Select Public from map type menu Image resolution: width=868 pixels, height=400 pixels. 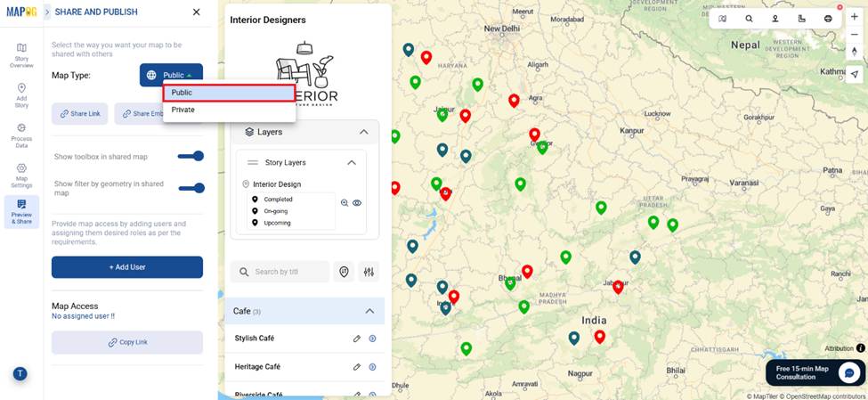[228, 93]
